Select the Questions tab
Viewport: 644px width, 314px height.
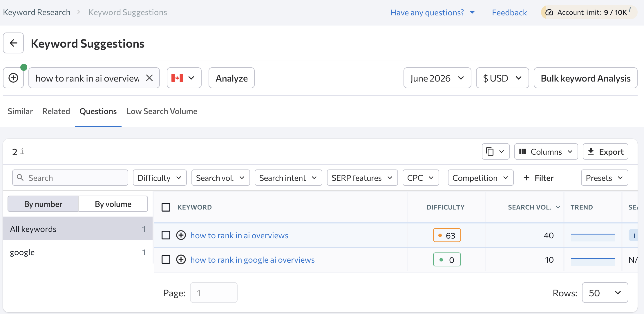coord(98,111)
